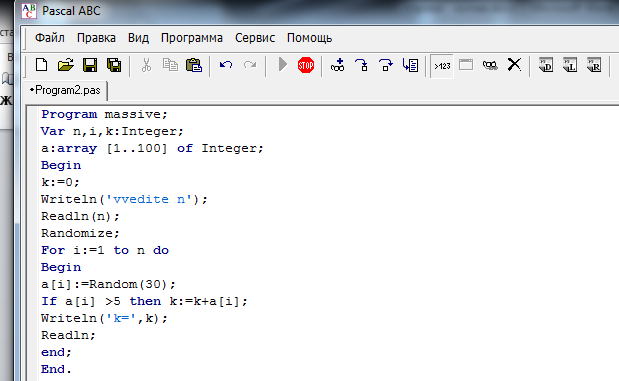Click the Run to Cursor icon
This screenshot has width=619, height=381.
tap(410, 65)
